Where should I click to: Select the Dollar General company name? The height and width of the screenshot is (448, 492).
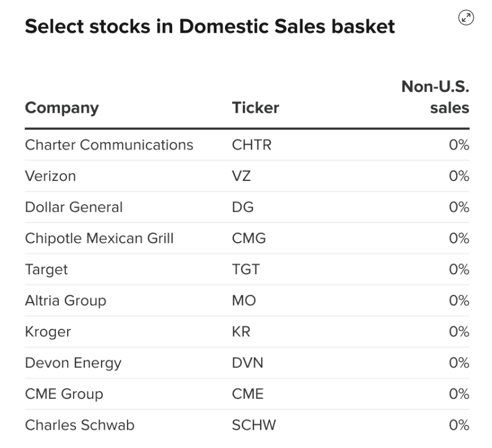point(74,207)
